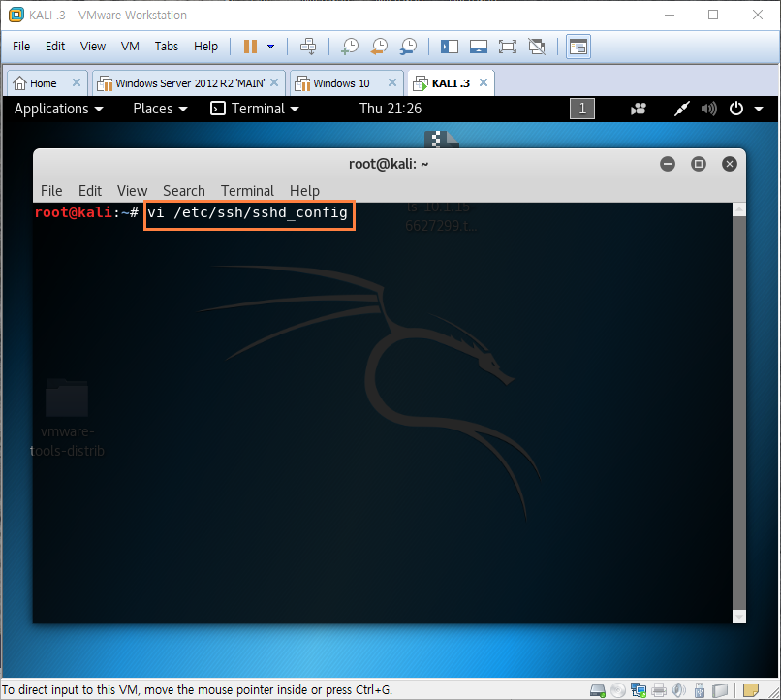Maximize the VMware Workstation window

pyautogui.click(x=713, y=15)
